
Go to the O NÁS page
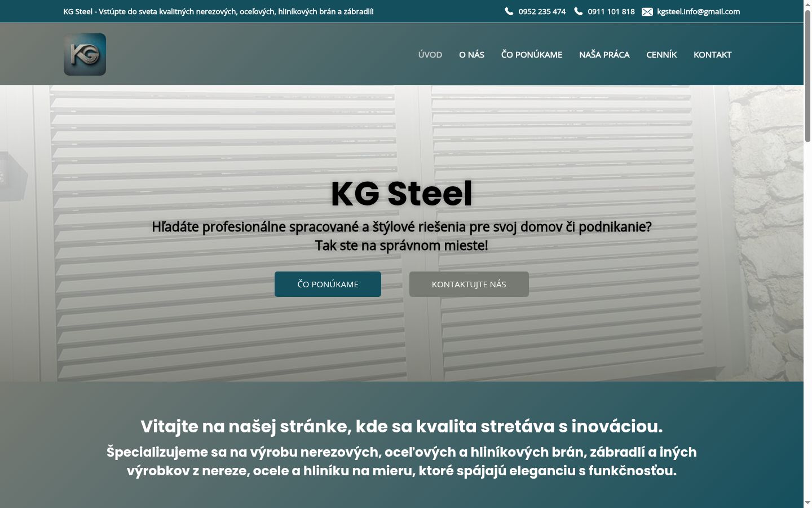471,55
